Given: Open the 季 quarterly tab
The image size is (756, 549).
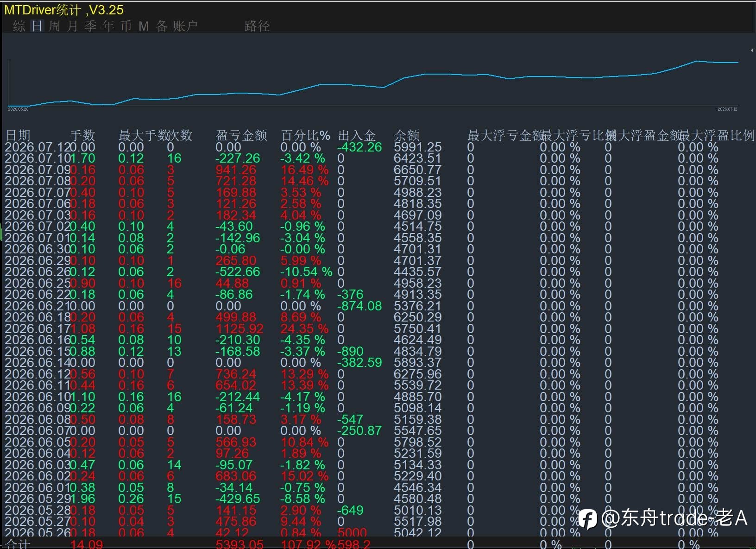Looking at the screenshot, I should click(90, 26).
